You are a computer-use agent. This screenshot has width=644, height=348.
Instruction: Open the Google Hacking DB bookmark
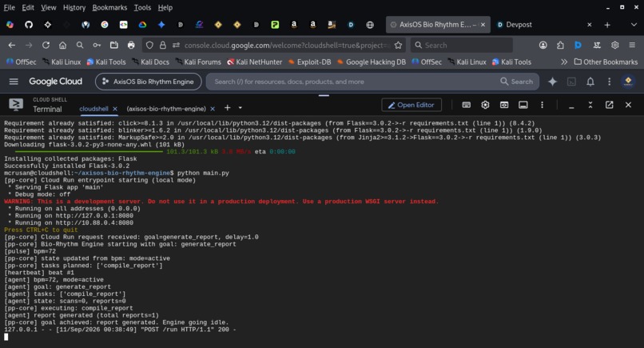point(372,62)
